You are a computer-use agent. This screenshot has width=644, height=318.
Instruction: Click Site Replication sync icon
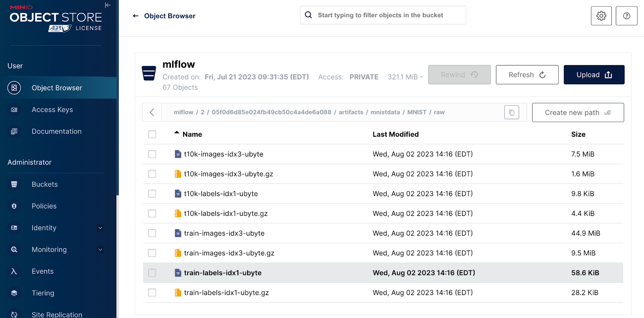tap(14, 314)
